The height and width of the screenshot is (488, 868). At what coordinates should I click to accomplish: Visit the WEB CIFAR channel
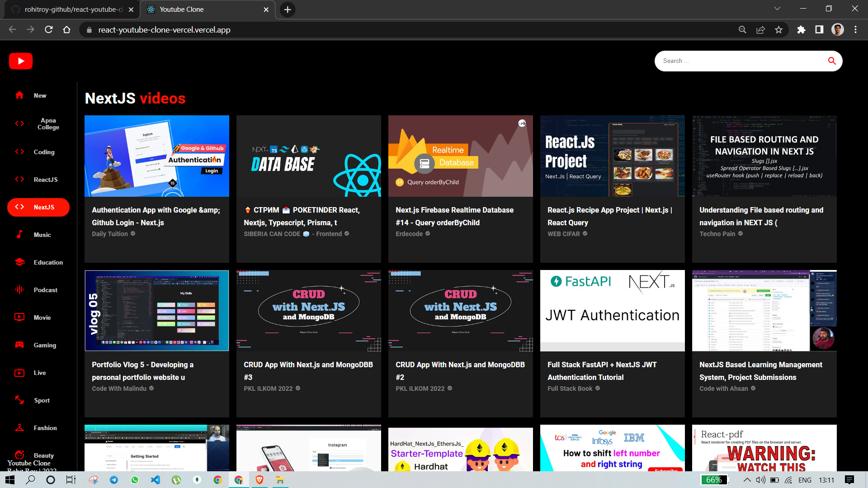click(564, 234)
